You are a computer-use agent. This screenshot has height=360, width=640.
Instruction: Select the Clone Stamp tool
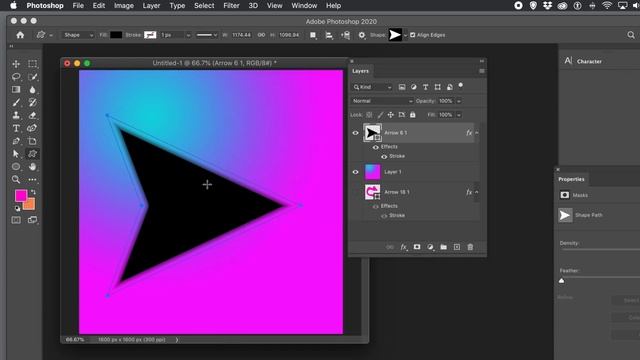(16, 115)
